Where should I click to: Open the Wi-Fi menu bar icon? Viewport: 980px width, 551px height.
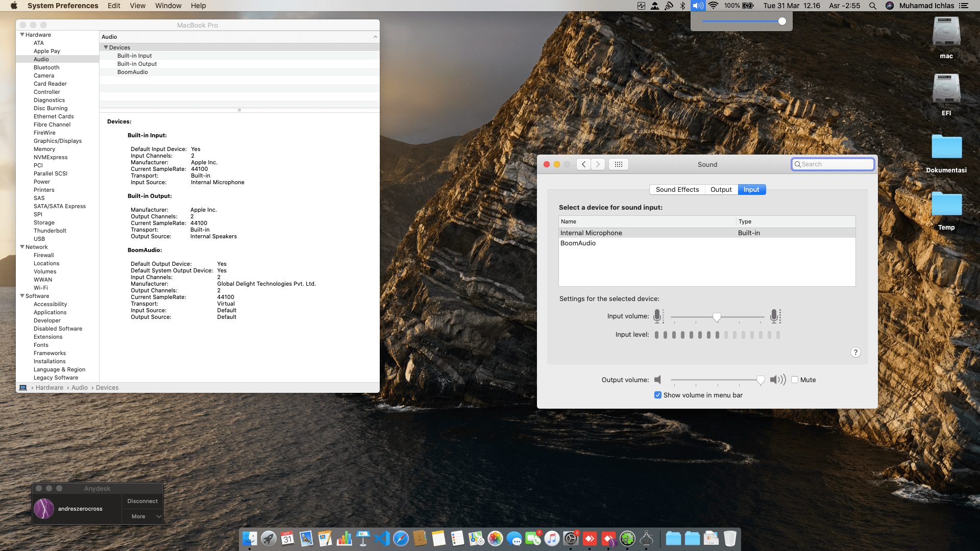(x=714, y=6)
